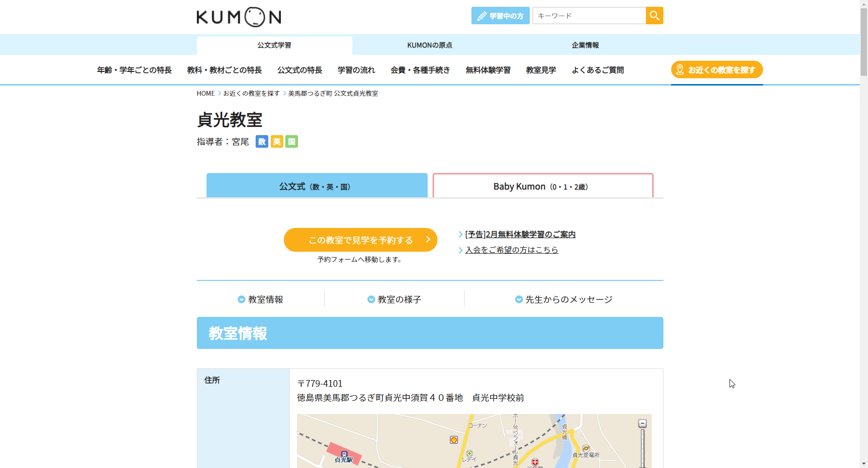868x468 pixels.
Task: Open 年齢・学年ごとの特長 menu
Action: (x=134, y=70)
